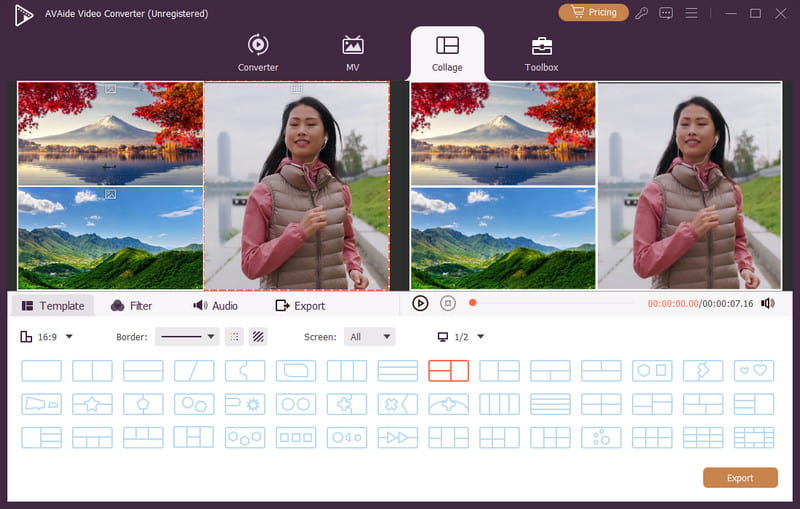Expand the 16:9 aspect ratio dropdown

tap(46, 337)
